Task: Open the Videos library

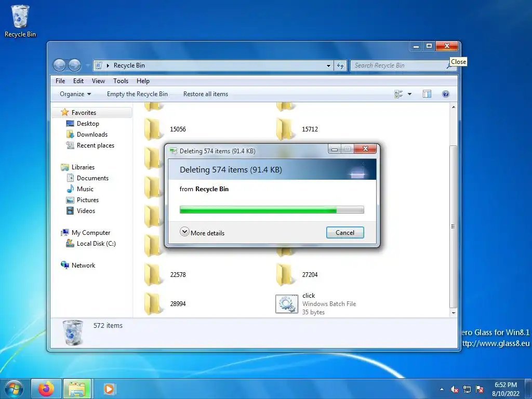Action: pyautogui.click(x=86, y=211)
